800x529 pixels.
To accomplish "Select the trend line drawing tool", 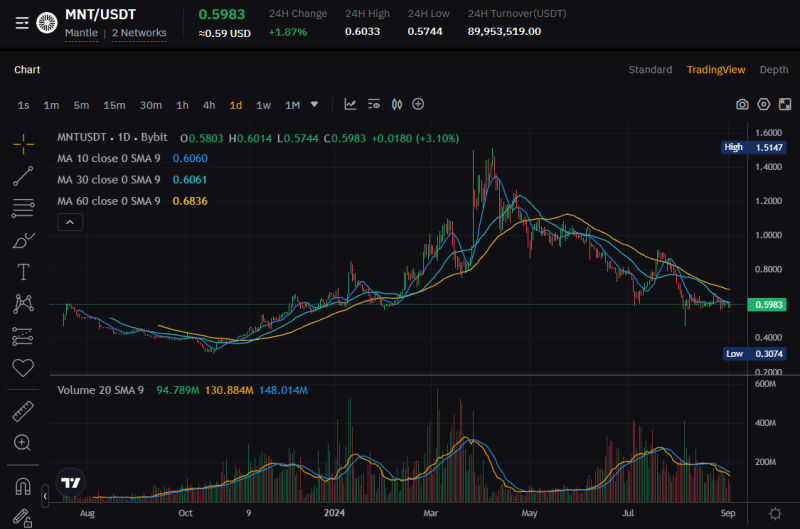I will pos(23,176).
